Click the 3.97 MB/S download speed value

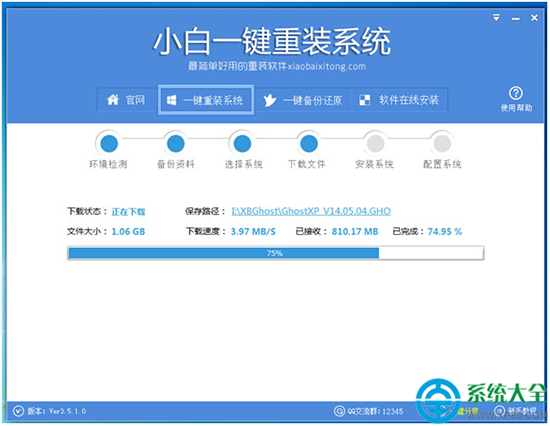point(253,232)
